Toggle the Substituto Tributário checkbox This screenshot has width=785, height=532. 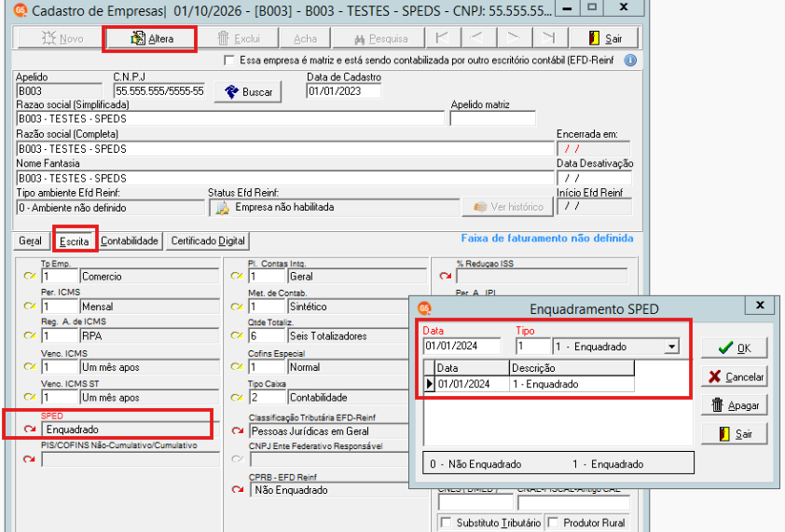click(445, 523)
